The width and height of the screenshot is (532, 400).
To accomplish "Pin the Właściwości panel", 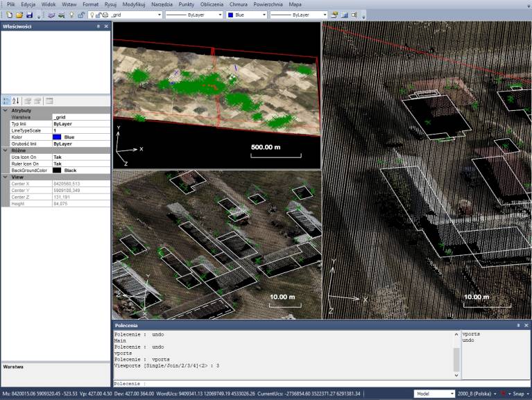I will [x=98, y=26].
